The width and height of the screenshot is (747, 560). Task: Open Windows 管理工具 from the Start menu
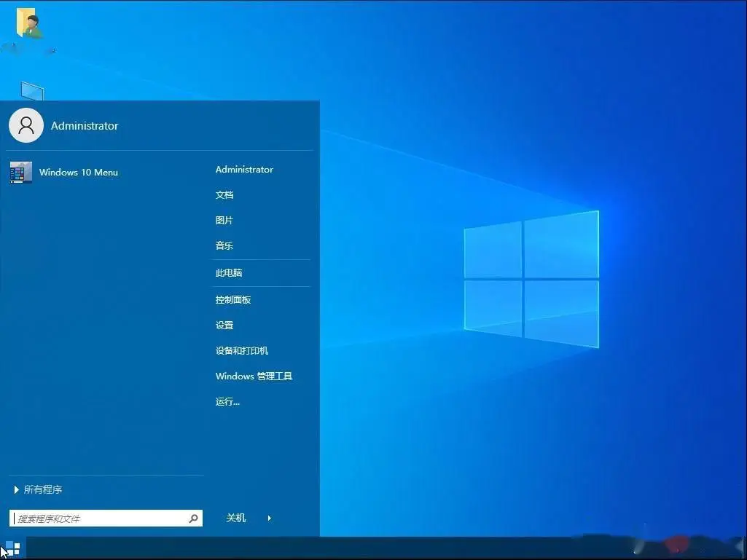(254, 376)
